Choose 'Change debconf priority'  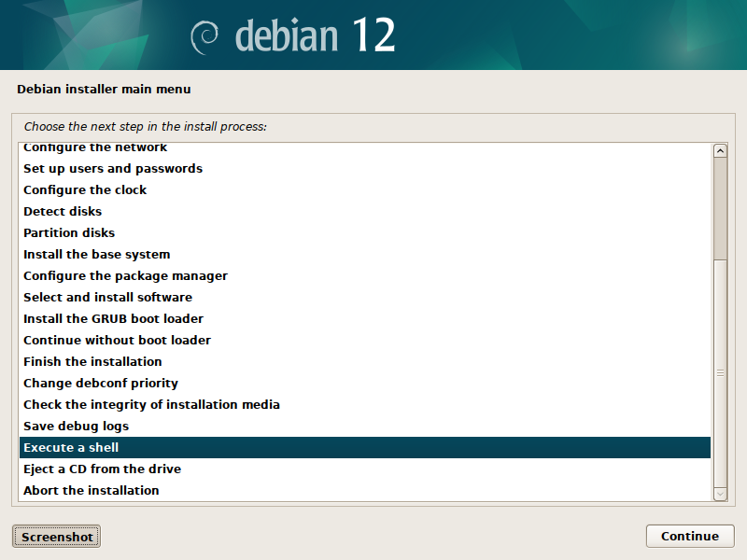coord(365,383)
